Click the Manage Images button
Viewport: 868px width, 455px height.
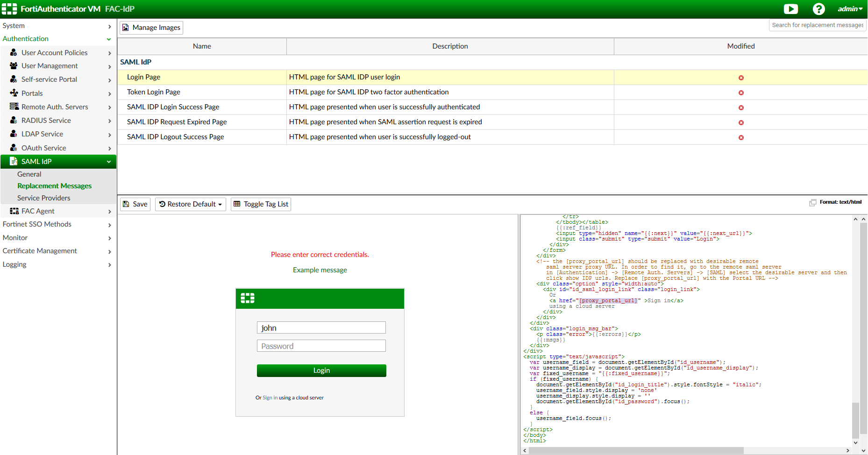coord(151,28)
